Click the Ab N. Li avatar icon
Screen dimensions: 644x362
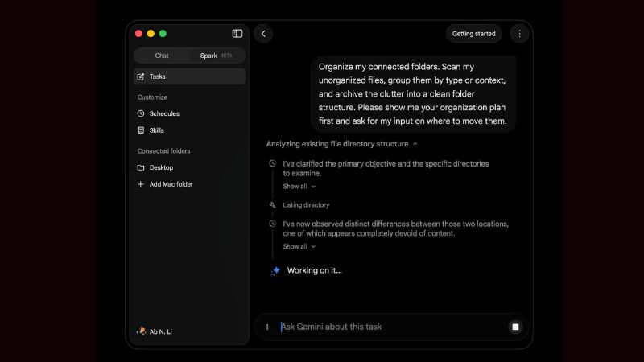(x=142, y=331)
